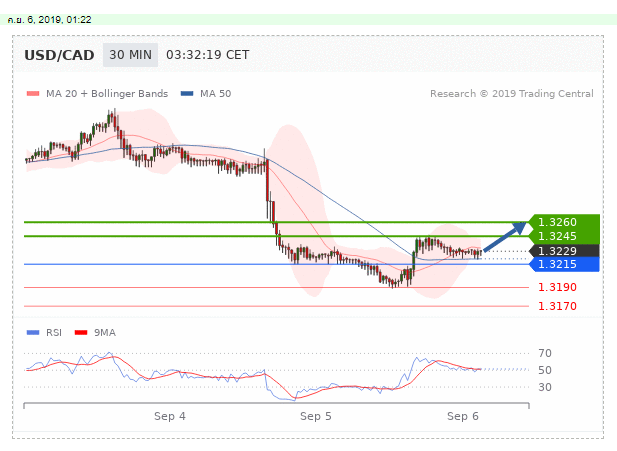Click the MA 20 + Bollinger Bands label

tap(107, 94)
